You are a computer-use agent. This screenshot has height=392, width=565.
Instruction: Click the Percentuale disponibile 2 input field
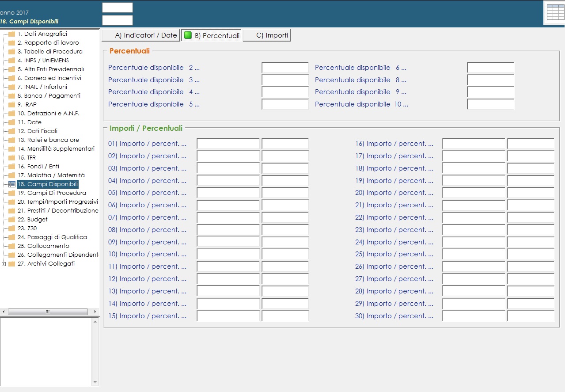(285, 68)
